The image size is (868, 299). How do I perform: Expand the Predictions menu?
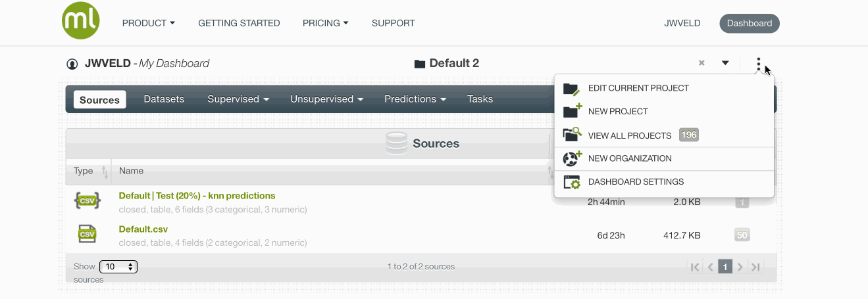[415, 99]
